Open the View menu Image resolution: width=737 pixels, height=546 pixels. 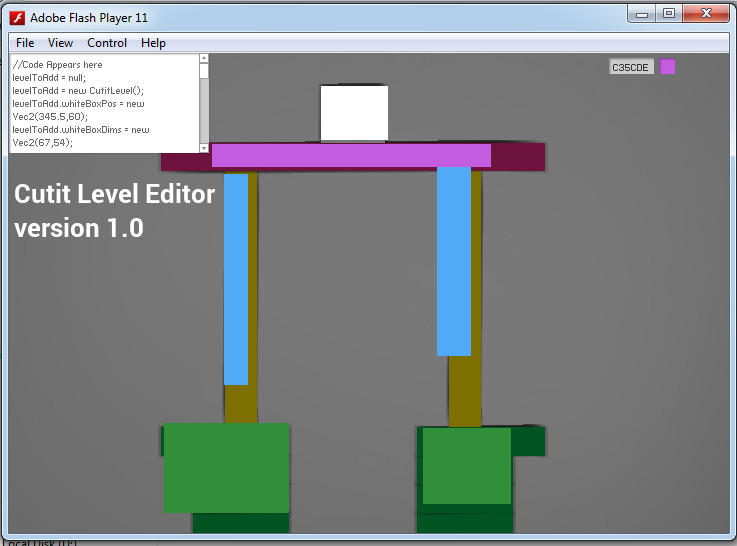[x=60, y=43]
